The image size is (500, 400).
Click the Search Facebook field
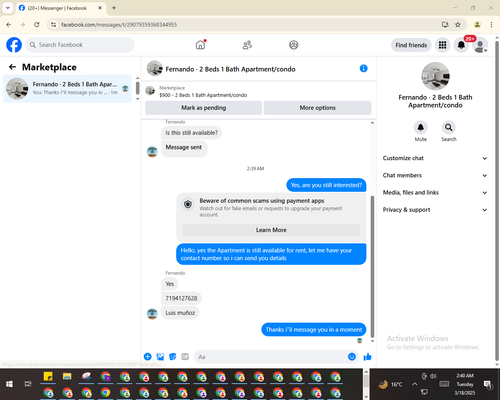click(x=80, y=45)
